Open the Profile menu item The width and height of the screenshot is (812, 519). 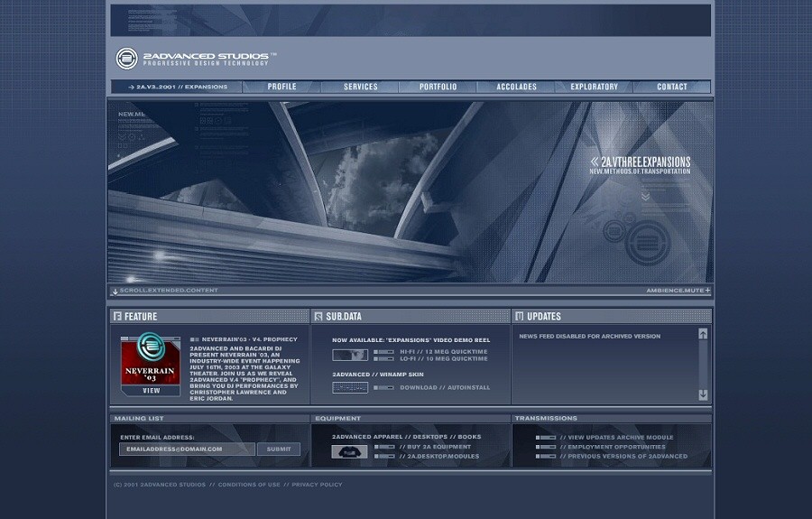click(281, 87)
